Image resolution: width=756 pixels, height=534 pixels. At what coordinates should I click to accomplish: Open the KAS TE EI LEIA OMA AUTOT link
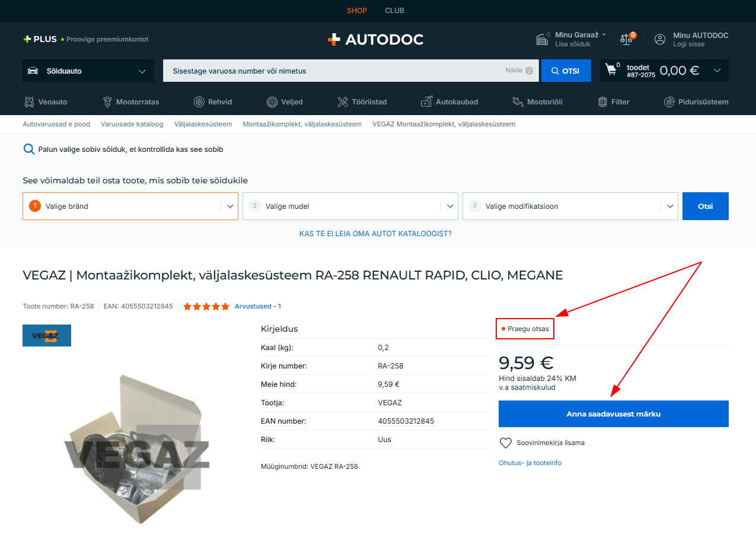[x=375, y=234]
